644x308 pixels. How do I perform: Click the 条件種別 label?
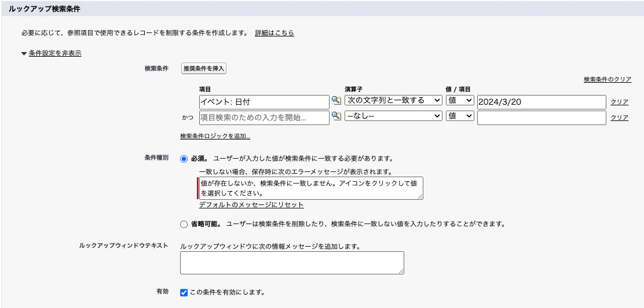click(156, 157)
